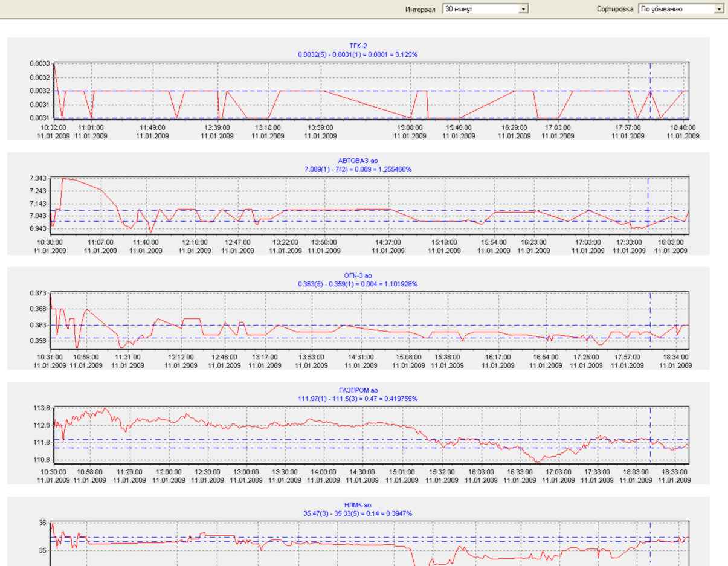Open the Интервал dropdown showing 30 минут
The height and width of the screenshot is (566, 728).
pyautogui.click(x=486, y=10)
